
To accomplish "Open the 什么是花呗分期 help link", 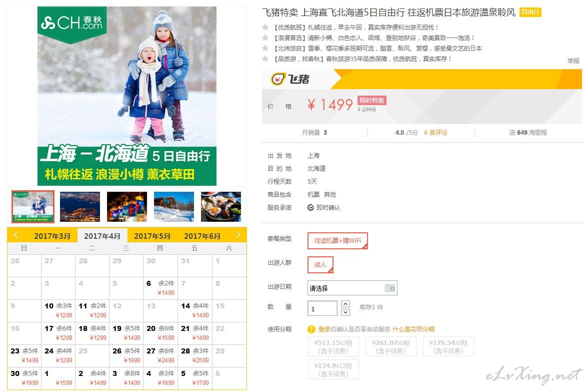I will pyautogui.click(x=413, y=329).
